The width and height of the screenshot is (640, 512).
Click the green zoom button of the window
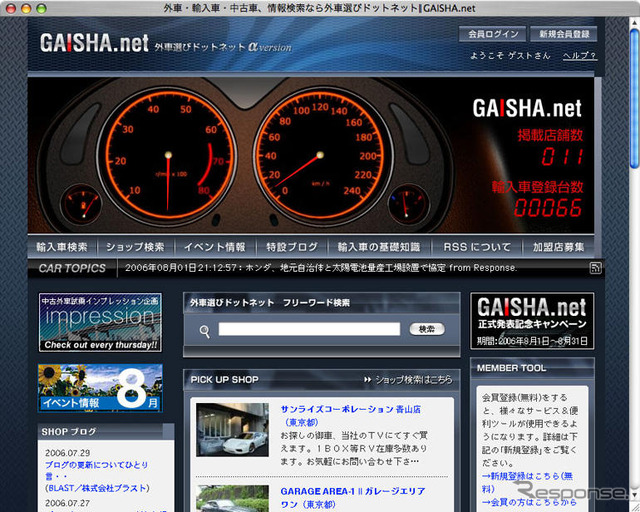point(41,8)
